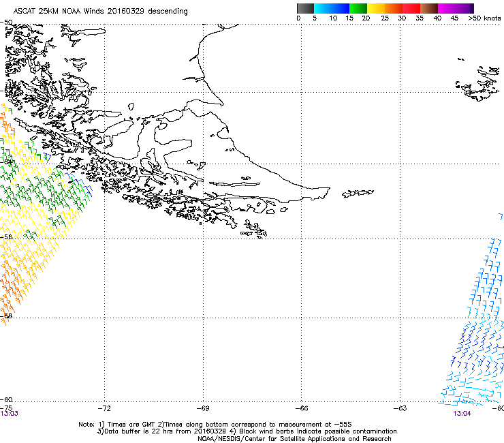The width and height of the screenshot is (504, 443).
Task: Click the '>50 knots' legend label
Action: click(484, 18)
